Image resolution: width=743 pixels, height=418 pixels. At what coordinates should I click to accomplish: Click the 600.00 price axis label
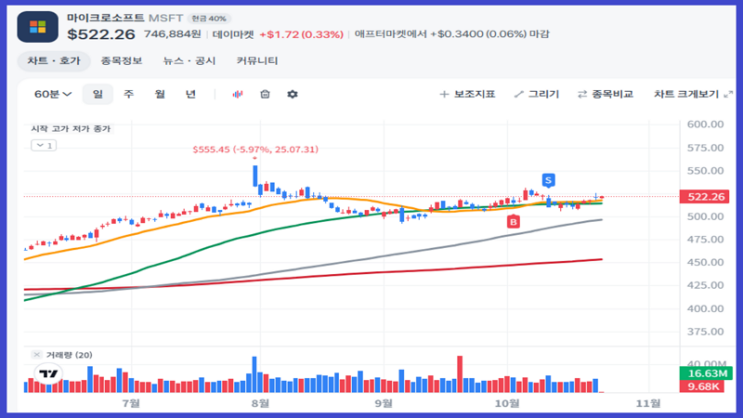[706, 124]
